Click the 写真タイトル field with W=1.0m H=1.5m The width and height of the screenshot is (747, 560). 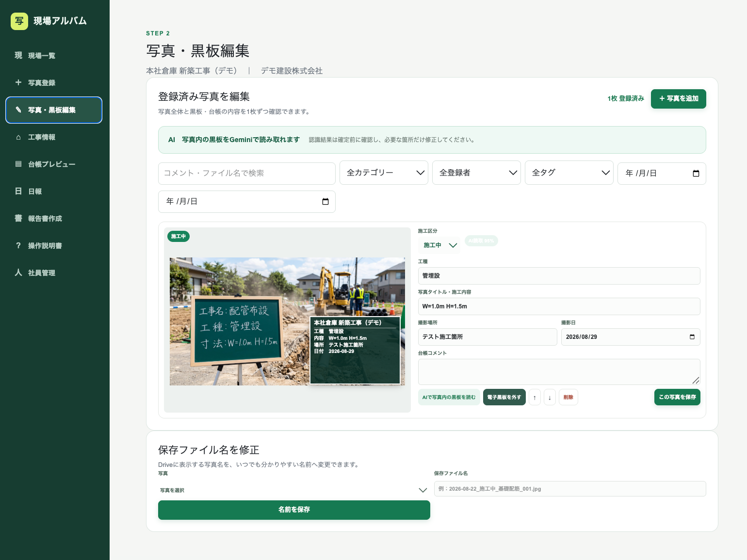tap(559, 306)
